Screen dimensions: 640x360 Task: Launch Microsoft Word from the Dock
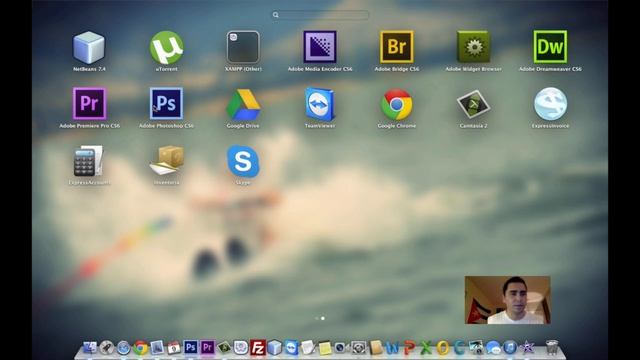pos(392,348)
